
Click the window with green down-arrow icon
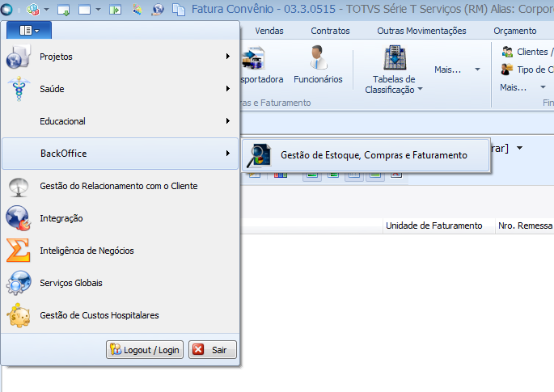pos(64,10)
